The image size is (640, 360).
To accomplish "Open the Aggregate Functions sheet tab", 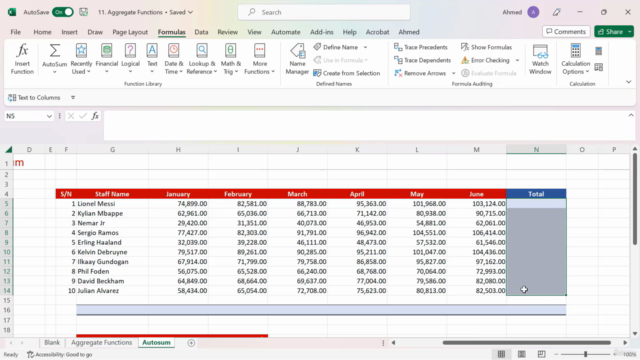I will pos(102,342).
